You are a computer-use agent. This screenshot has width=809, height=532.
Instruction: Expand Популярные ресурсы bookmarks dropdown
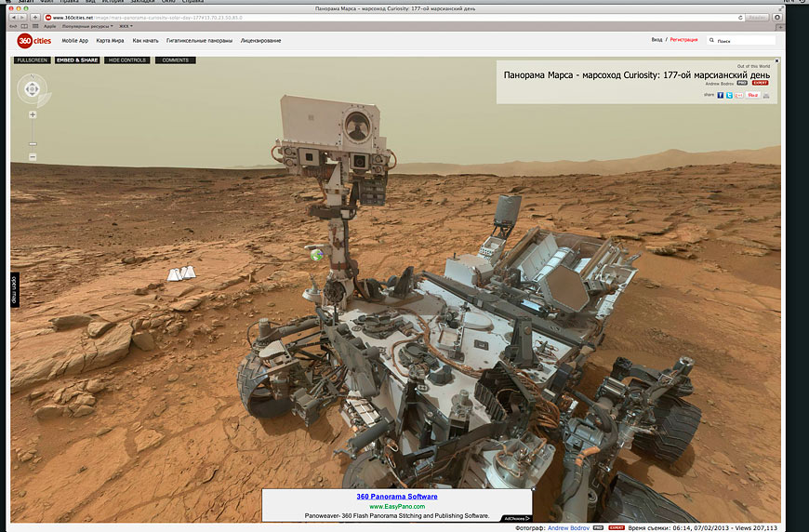pos(87,26)
